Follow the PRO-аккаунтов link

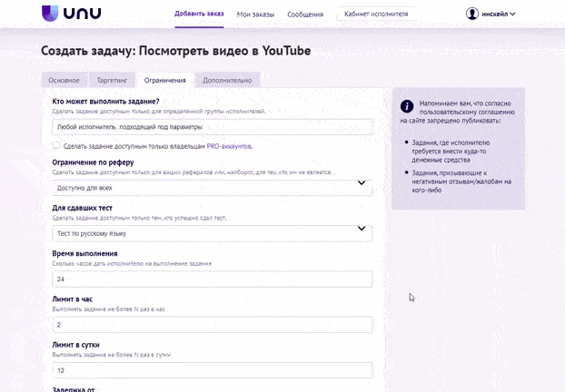coord(229,146)
